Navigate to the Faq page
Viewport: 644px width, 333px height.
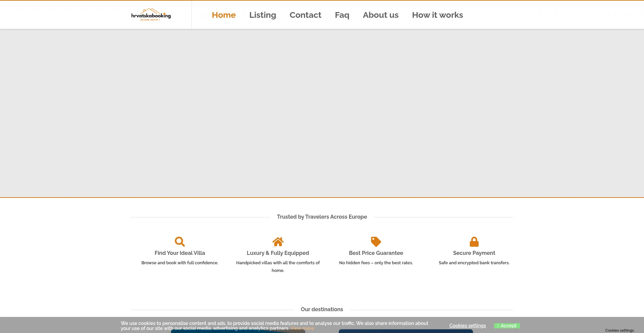click(342, 15)
